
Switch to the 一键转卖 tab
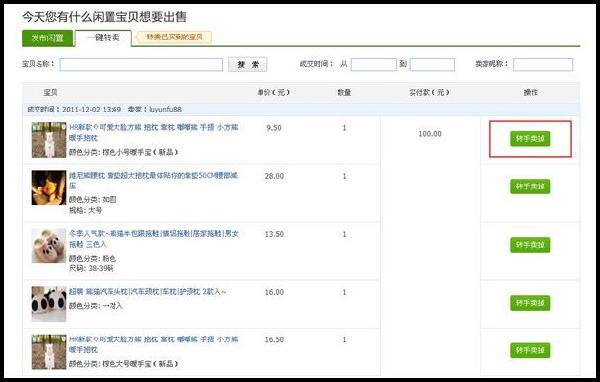tap(103, 38)
